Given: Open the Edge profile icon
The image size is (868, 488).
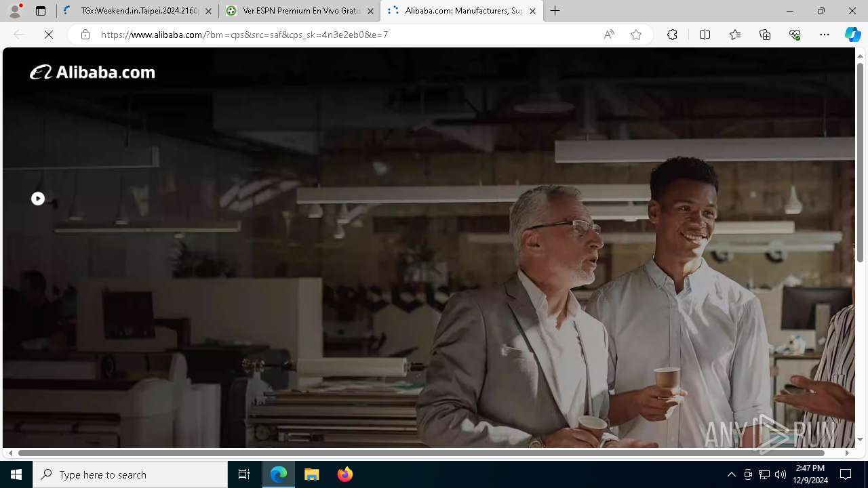Looking at the screenshot, I should tap(15, 11).
